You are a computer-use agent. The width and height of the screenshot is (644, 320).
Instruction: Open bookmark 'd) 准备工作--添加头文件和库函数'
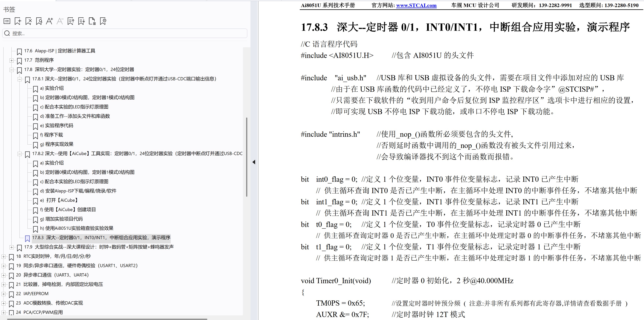(x=75, y=116)
